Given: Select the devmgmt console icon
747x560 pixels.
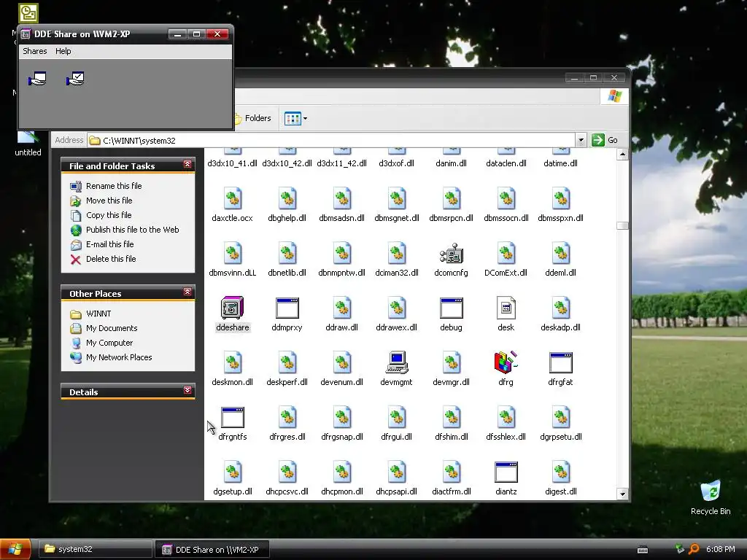Looking at the screenshot, I should click(x=396, y=362).
